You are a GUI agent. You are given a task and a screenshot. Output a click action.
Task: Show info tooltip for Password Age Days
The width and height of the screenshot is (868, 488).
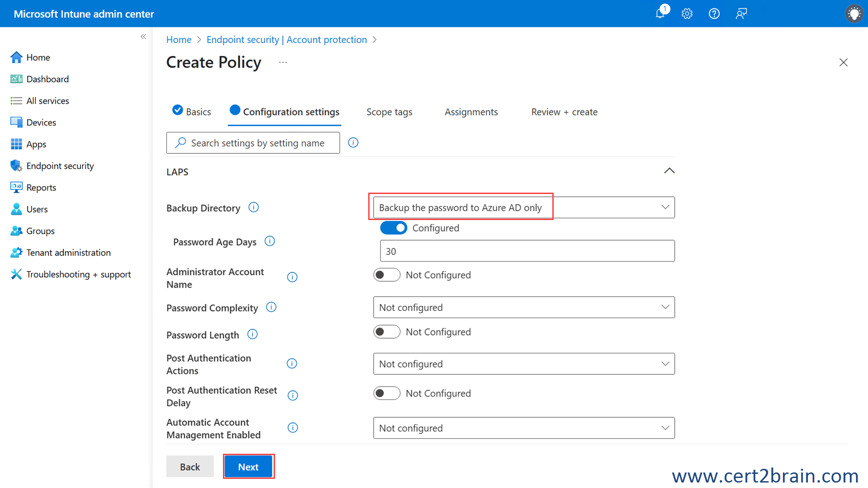(270, 241)
